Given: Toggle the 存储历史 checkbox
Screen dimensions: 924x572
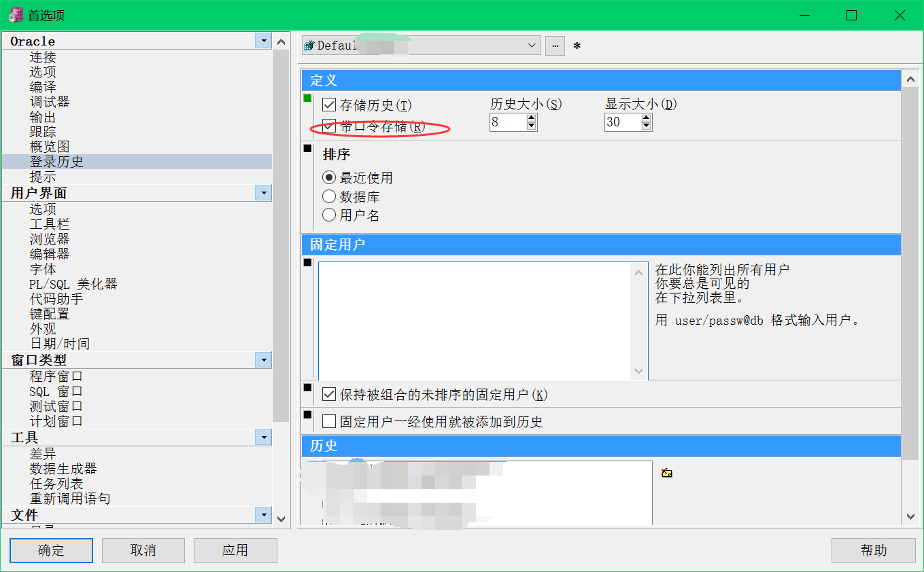Looking at the screenshot, I should pyautogui.click(x=329, y=105).
